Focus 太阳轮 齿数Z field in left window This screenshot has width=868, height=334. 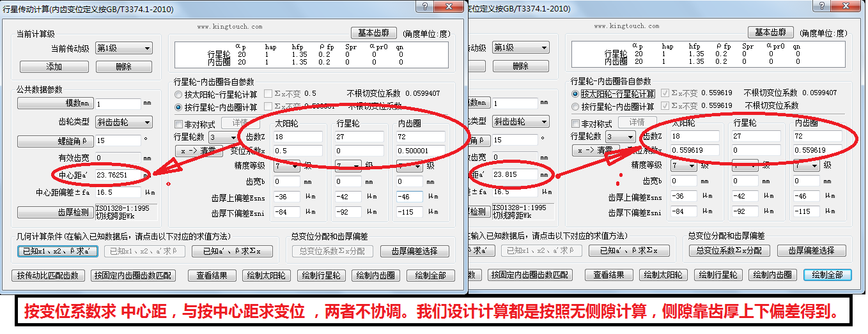click(298, 137)
